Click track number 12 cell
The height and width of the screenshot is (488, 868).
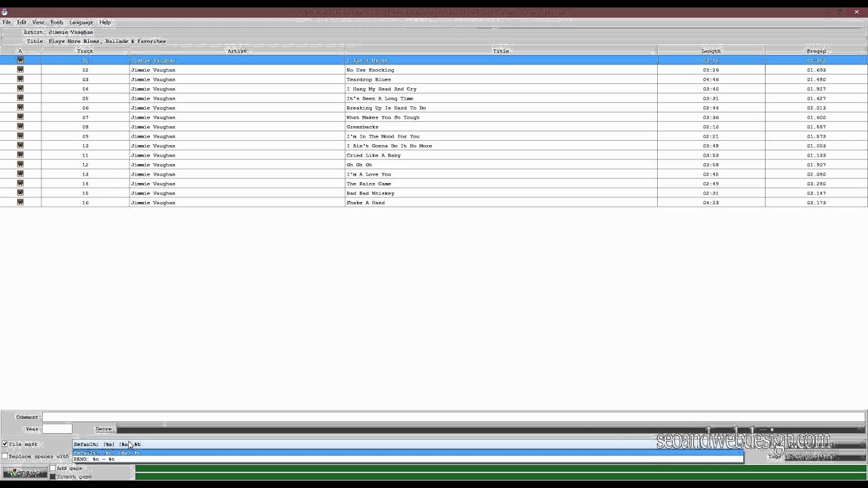pos(85,165)
